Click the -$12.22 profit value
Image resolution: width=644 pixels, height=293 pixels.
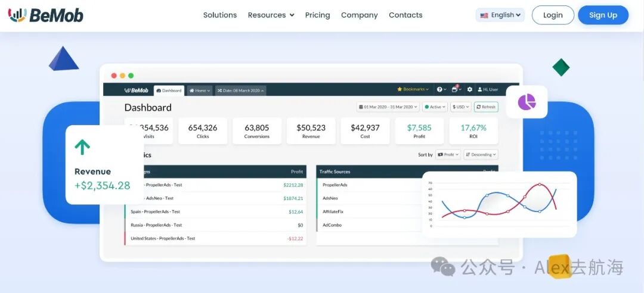[295, 238]
